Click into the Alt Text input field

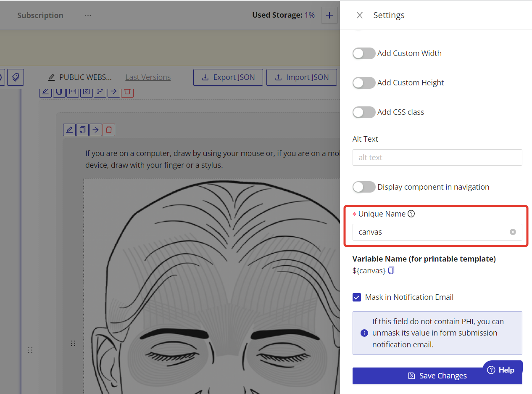pos(437,158)
